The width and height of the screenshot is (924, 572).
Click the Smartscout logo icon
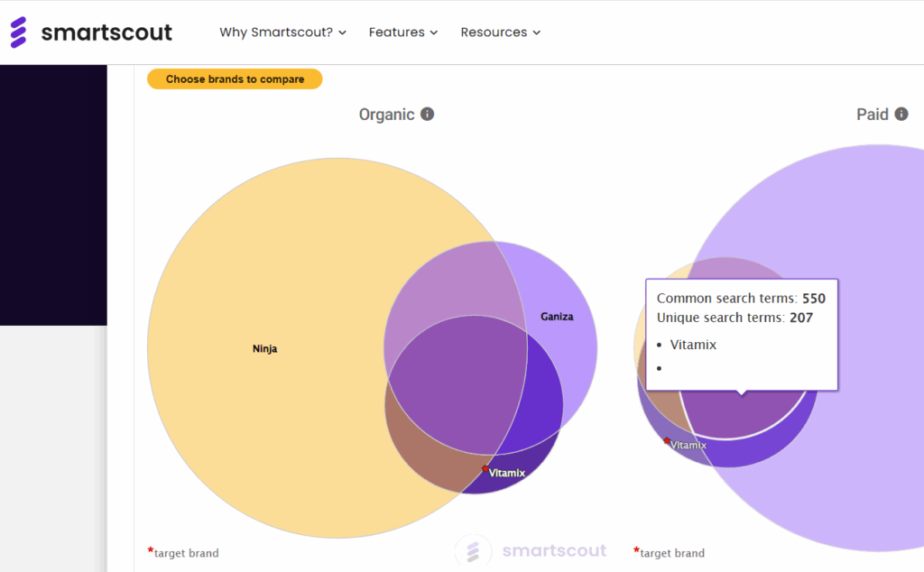coord(18,32)
